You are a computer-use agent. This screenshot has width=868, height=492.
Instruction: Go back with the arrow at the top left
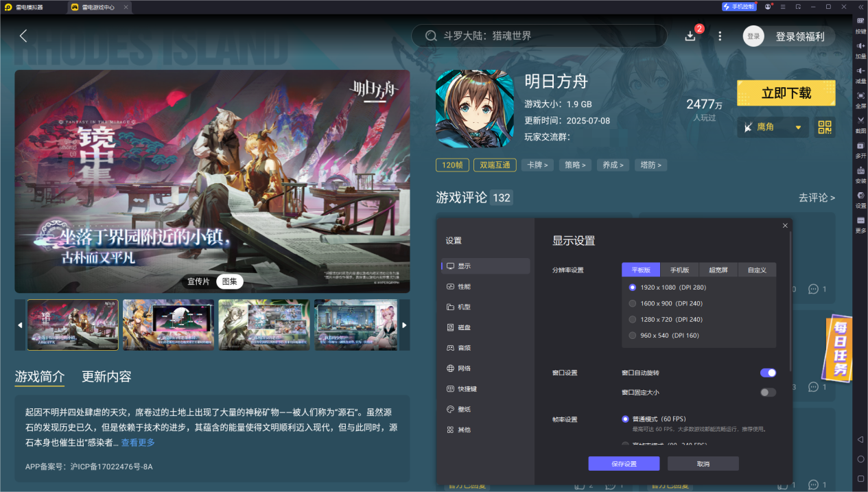(23, 36)
